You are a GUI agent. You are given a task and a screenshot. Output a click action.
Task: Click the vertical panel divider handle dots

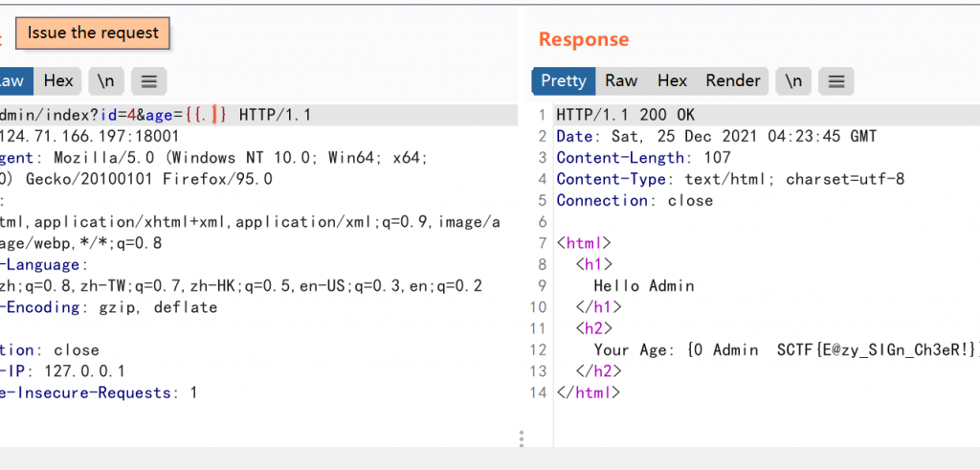[521, 438]
